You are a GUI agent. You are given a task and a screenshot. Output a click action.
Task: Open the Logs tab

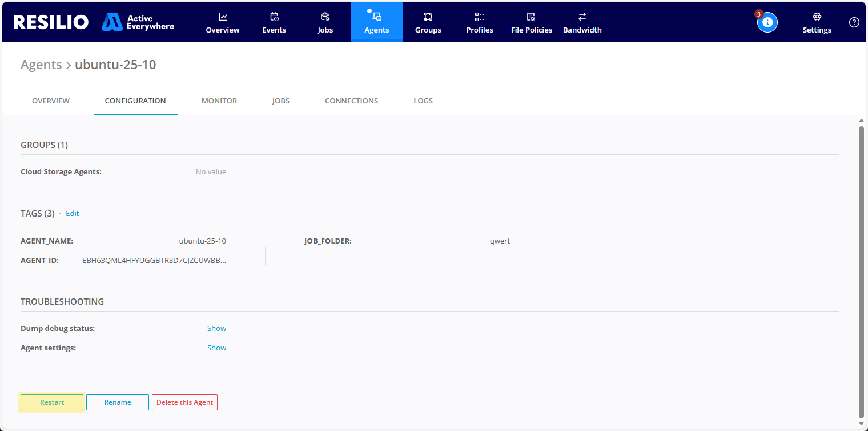tap(423, 101)
